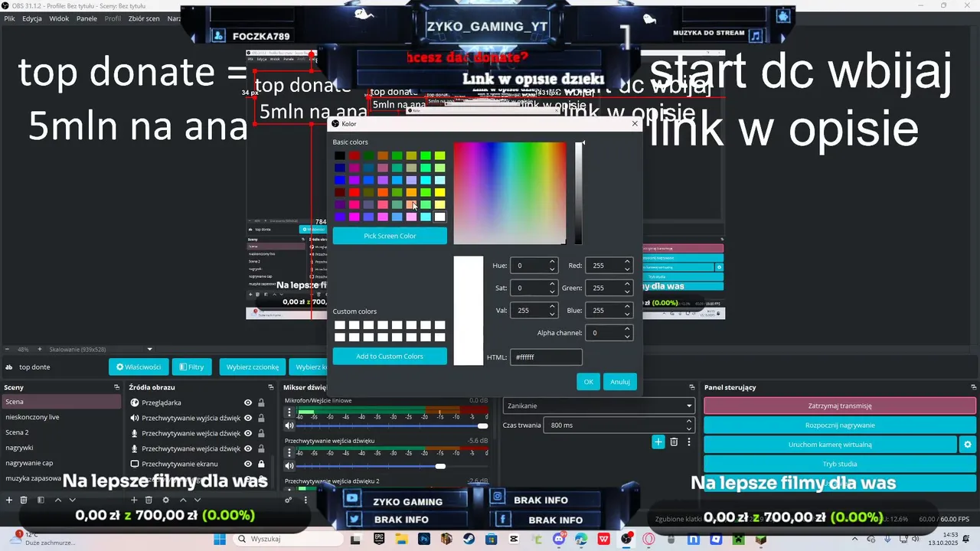This screenshot has width=980, height=551.
Task: Increase Czas trwania duration value
Action: [x=688, y=422]
